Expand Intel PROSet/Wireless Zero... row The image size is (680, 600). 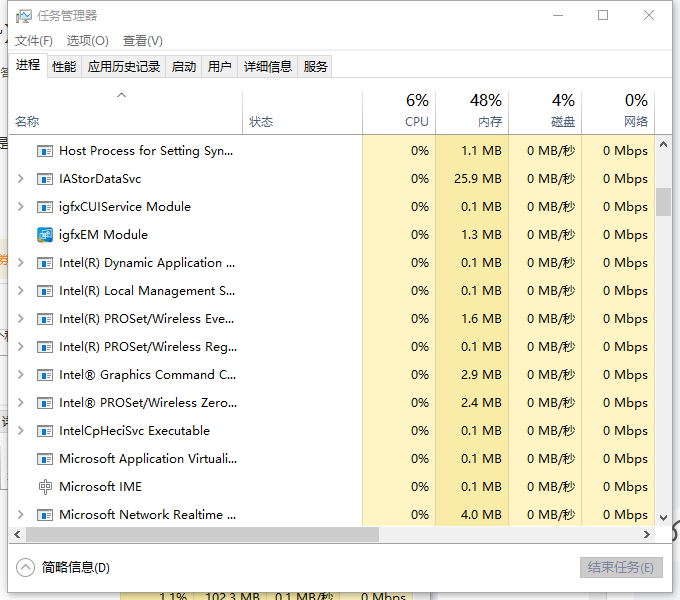pyautogui.click(x=20, y=402)
